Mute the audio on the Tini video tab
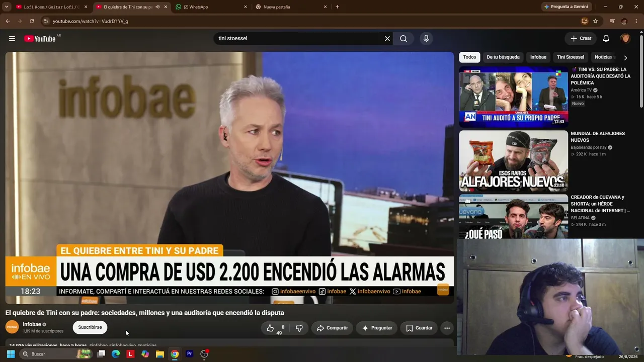The height and width of the screenshot is (362, 644). tap(157, 7)
